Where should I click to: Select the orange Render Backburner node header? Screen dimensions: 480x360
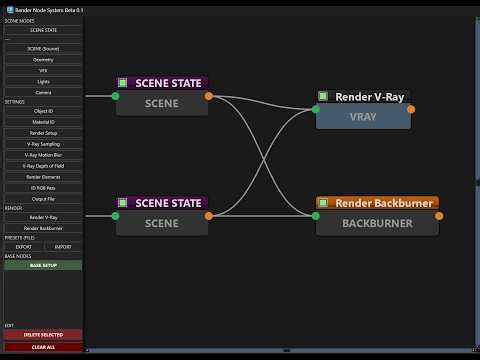pos(377,203)
